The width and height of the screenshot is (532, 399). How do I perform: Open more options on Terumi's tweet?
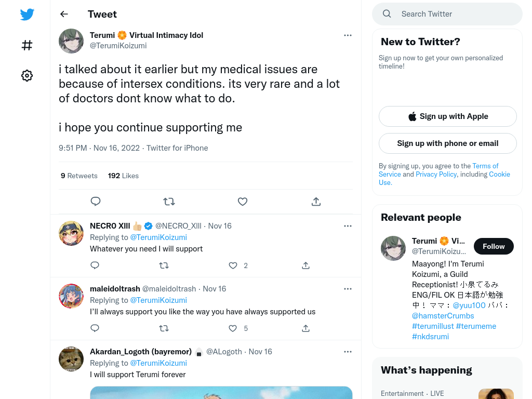(x=348, y=35)
